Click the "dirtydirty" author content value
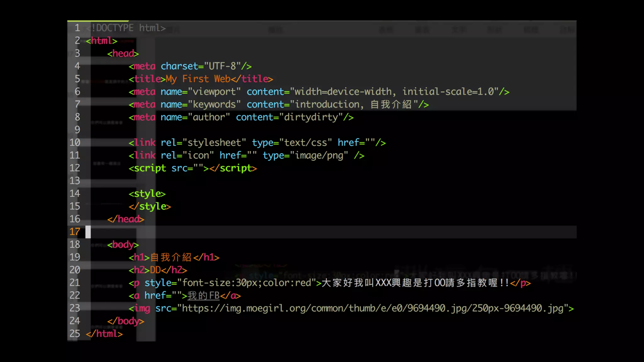 (311, 117)
